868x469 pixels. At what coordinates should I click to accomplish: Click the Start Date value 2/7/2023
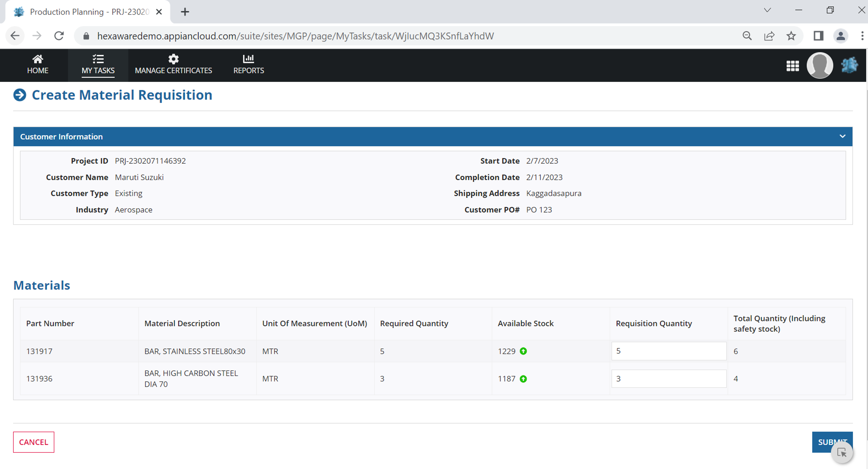542,161
